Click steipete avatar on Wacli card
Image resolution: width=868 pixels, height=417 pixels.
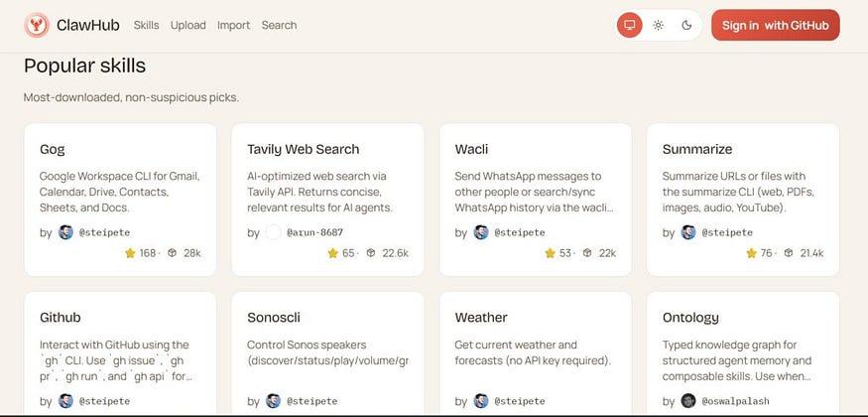[x=481, y=232]
